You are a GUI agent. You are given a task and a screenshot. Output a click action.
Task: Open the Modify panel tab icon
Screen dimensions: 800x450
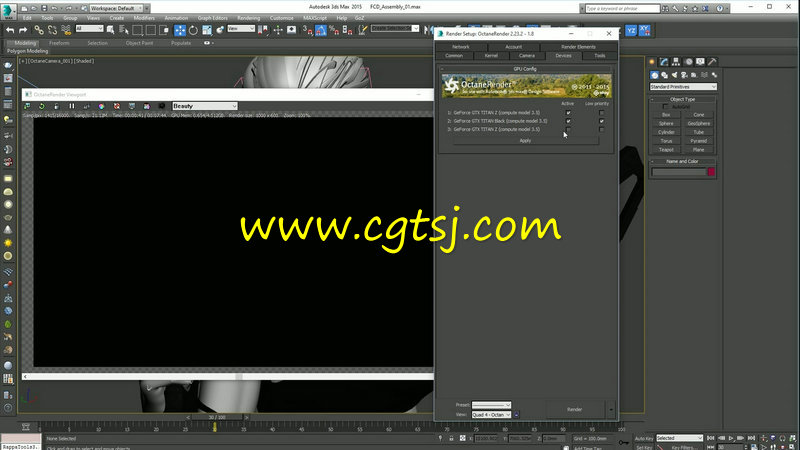664,62
